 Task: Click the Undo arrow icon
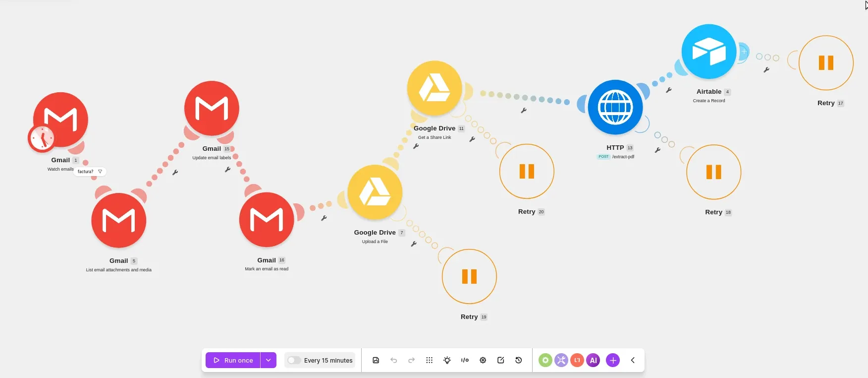[x=394, y=360]
